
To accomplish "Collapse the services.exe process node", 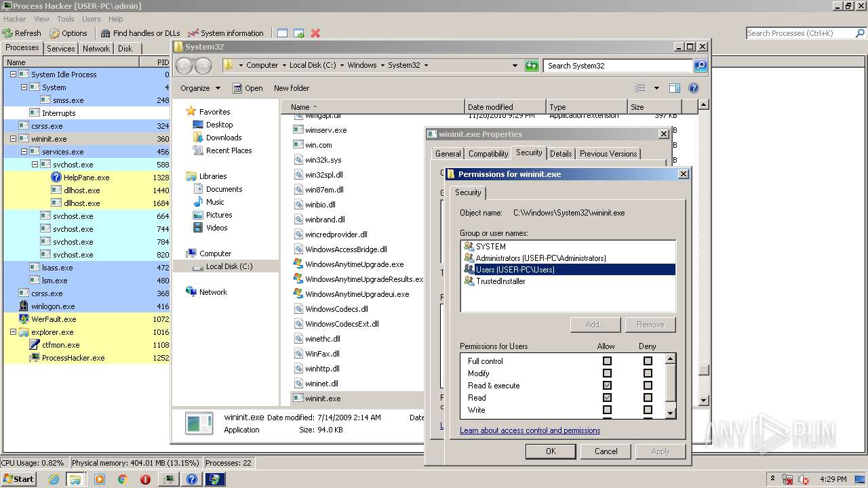I will (24, 152).
